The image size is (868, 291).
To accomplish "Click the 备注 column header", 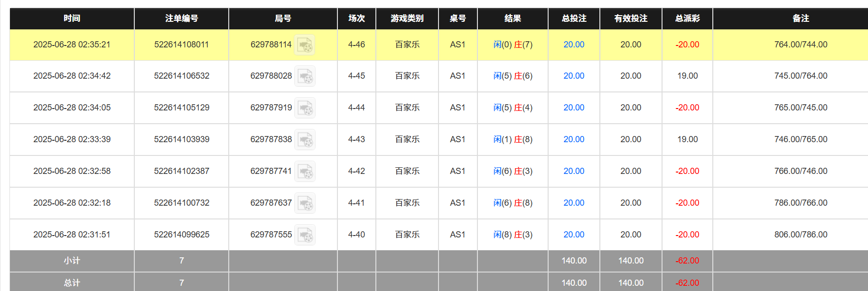I will (x=801, y=18).
